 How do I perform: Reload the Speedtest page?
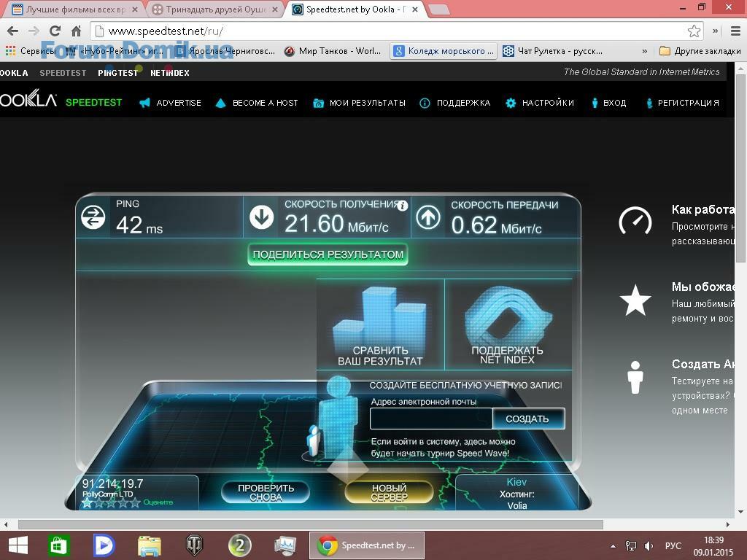coord(55,31)
